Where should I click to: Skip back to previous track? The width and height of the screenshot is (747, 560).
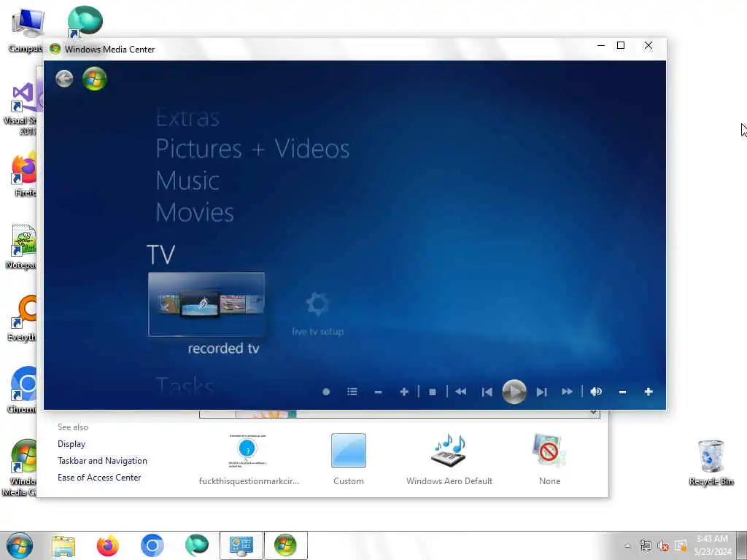click(487, 392)
